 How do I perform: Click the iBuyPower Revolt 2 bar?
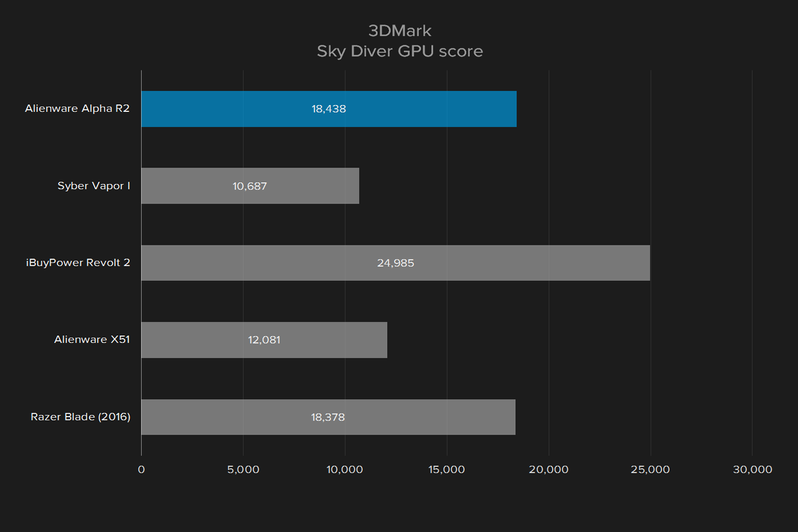click(396, 263)
